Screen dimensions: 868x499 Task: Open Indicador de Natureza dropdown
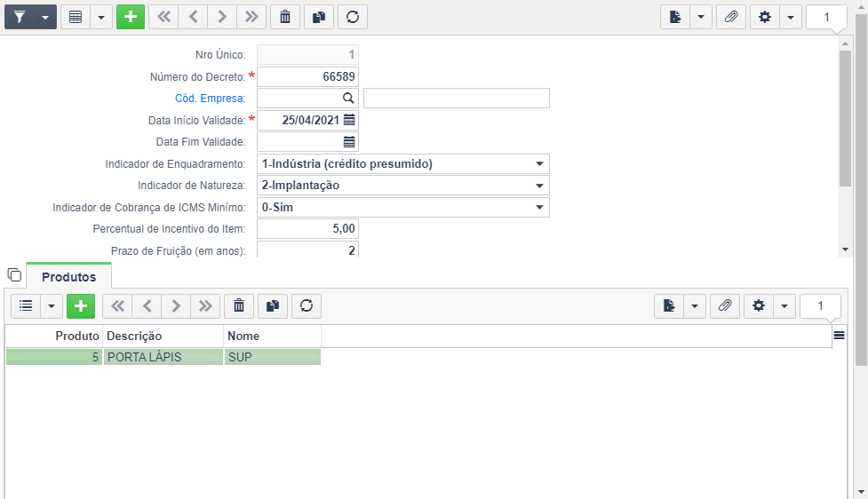point(403,186)
